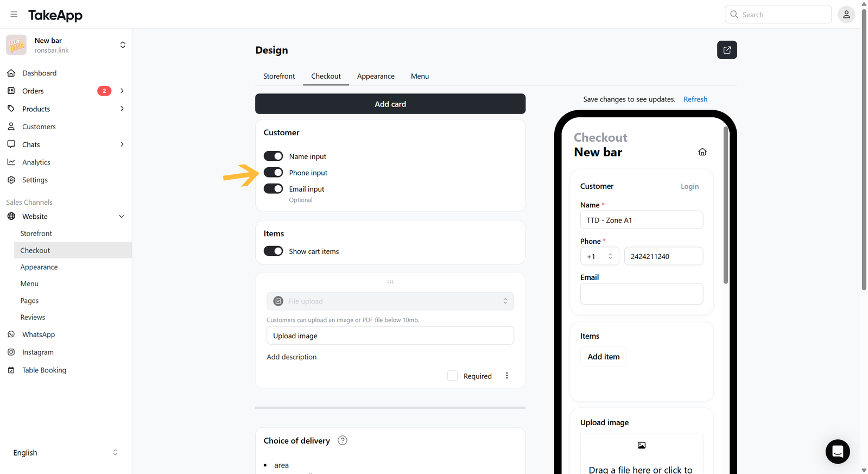Open the +1 country code dropdown
868x474 pixels.
tap(599, 256)
